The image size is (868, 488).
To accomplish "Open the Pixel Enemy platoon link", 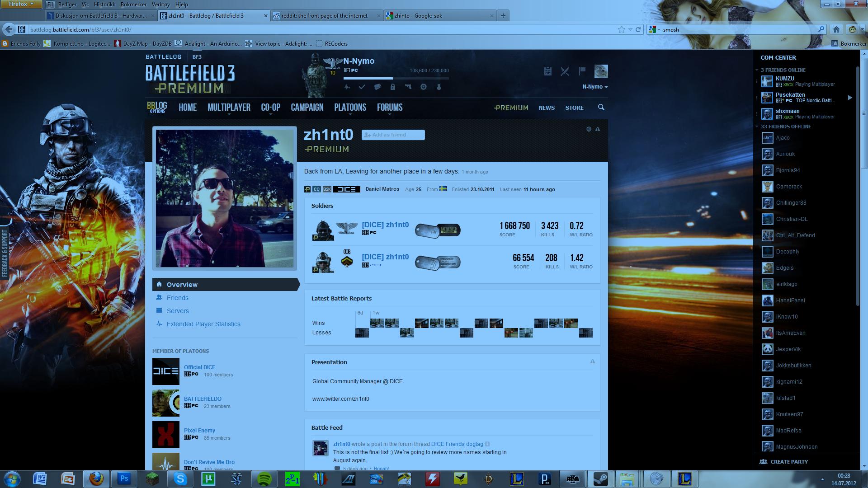I will (x=199, y=430).
